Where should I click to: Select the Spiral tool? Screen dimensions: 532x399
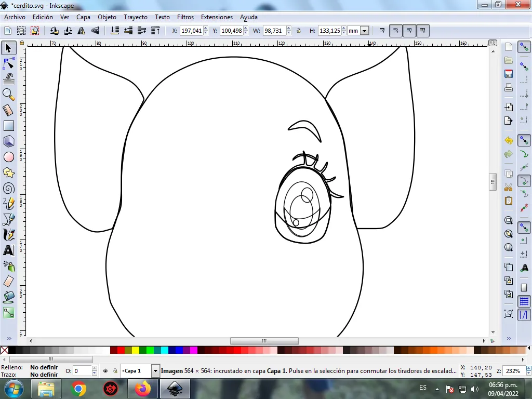(8, 188)
